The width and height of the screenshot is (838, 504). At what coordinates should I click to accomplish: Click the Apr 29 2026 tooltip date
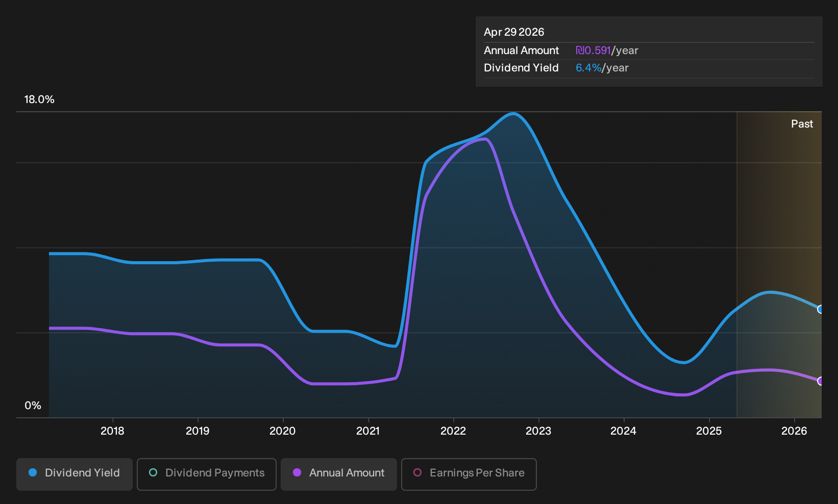coord(514,32)
